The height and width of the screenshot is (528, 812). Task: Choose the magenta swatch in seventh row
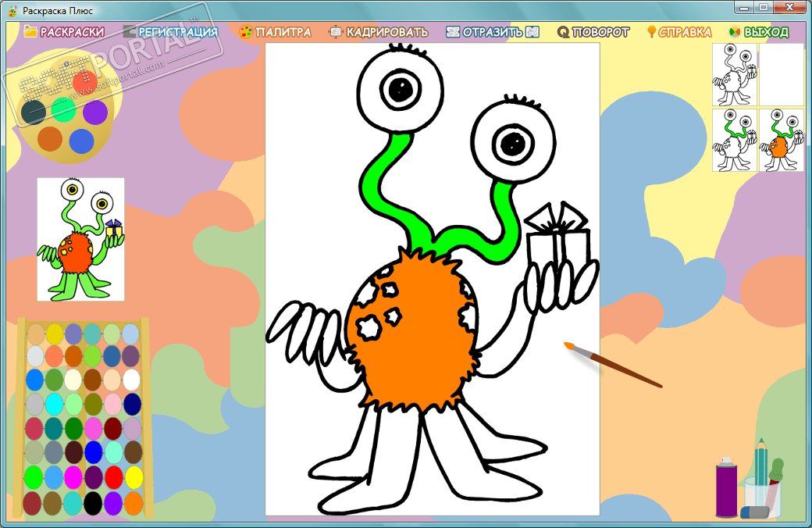coord(73,477)
